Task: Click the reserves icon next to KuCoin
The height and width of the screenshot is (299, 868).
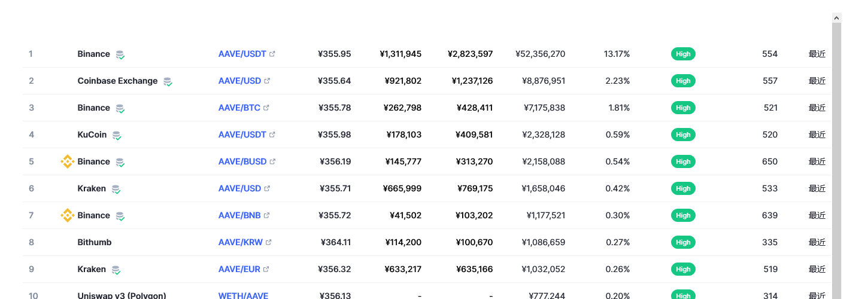Action: coord(117,135)
